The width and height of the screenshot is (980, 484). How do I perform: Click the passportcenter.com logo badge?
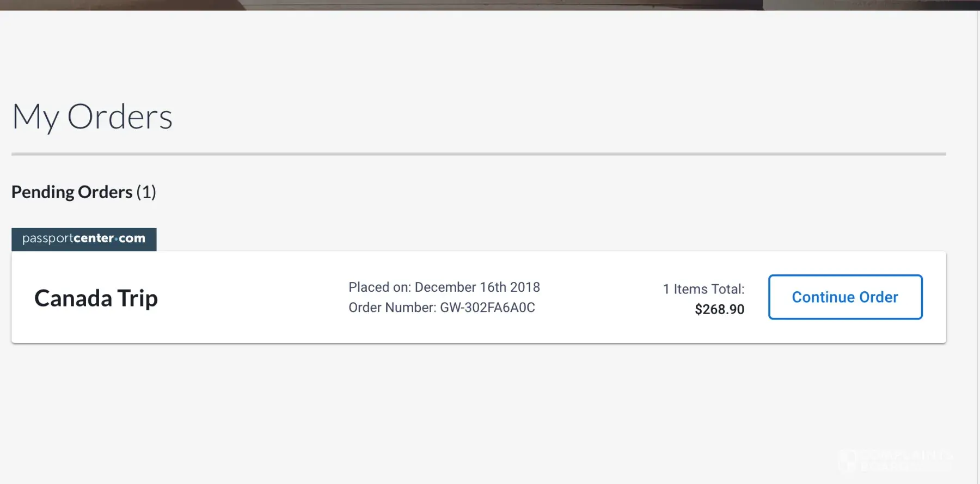coord(84,239)
